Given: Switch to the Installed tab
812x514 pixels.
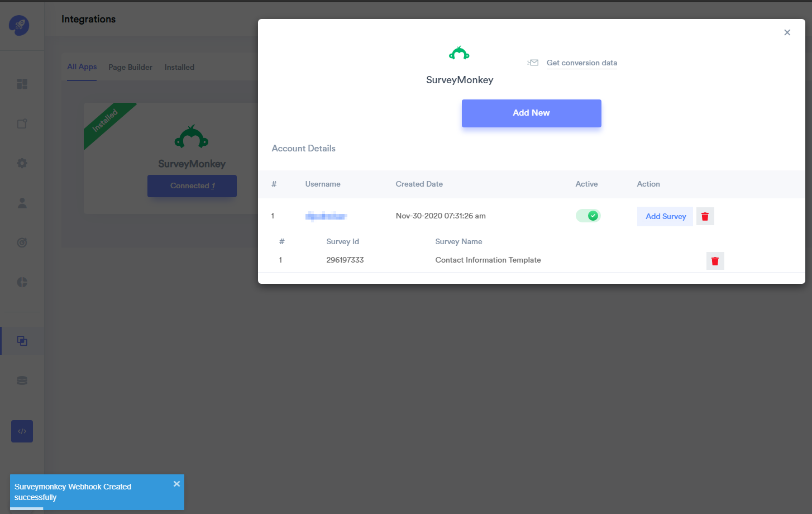Looking at the screenshot, I should click(x=179, y=67).
